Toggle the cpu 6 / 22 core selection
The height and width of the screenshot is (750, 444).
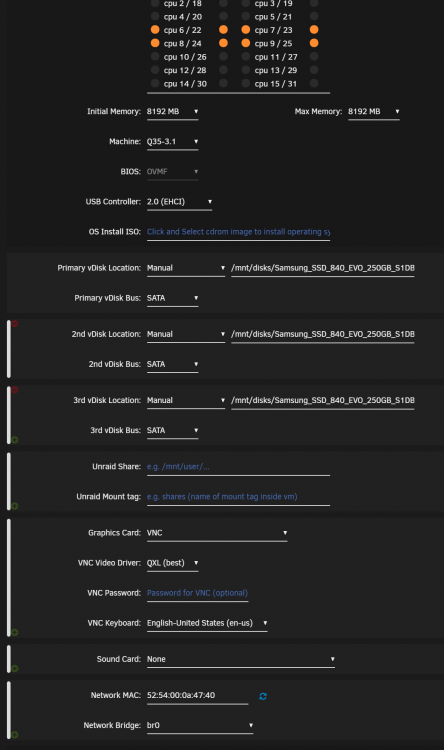click(x=155, y=30)
